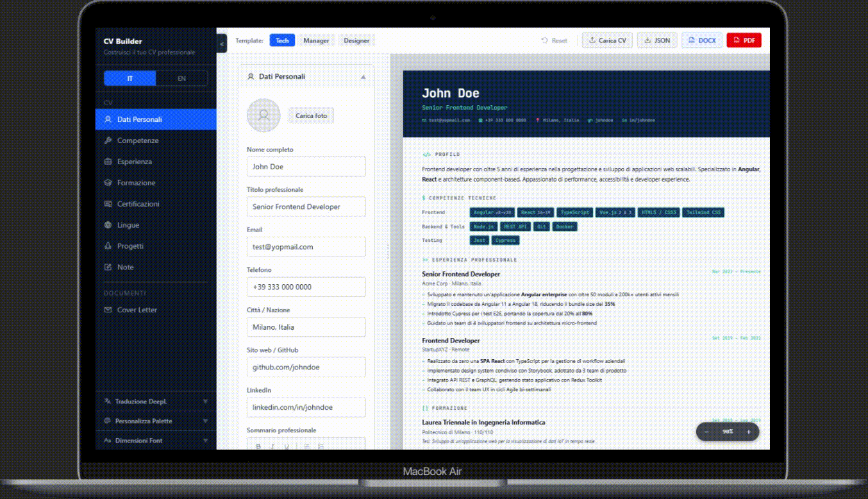Click the Carica foto button

point(312,116)
